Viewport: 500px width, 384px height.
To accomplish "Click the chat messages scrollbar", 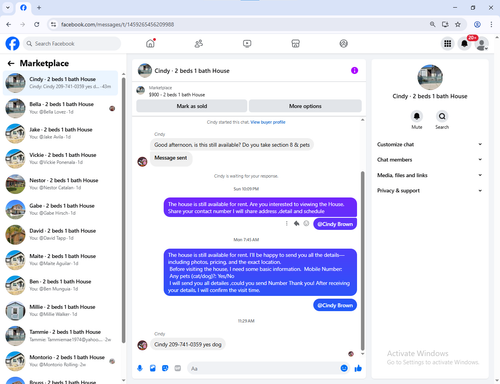I will coord(363,261).
